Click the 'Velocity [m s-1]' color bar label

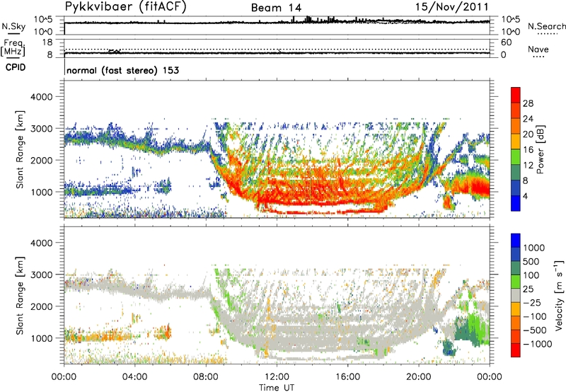tap(558, 295)
